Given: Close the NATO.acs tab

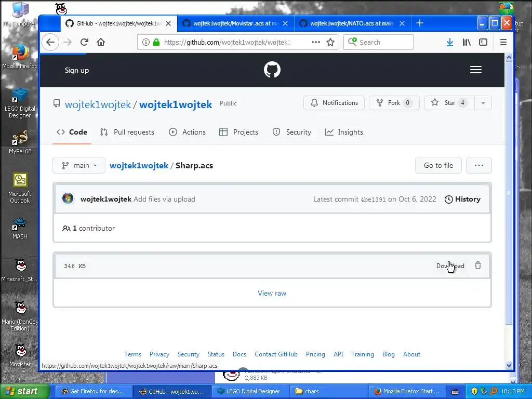Looking at the screenshot, I should (402, 23).
